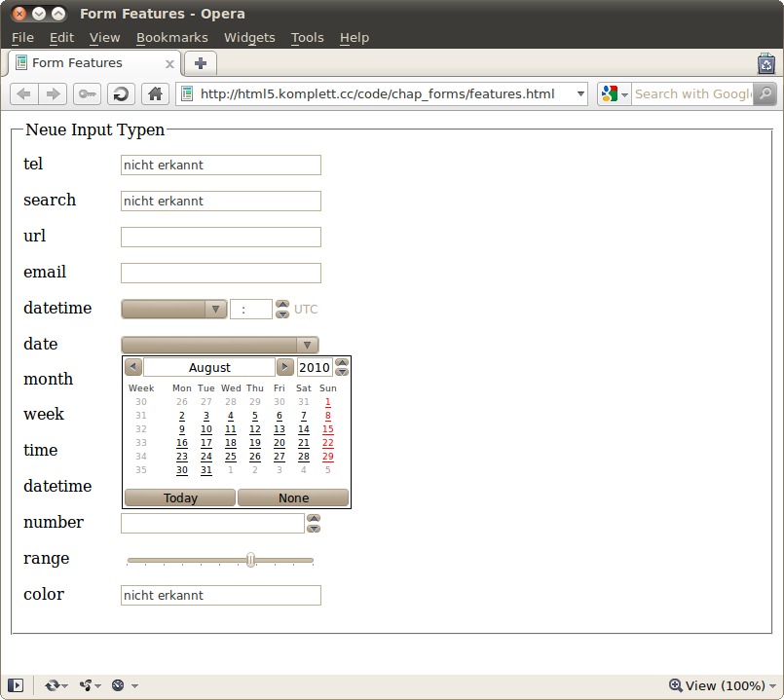Click the password wand key icon
Screen dimensions: 784x700
(x=87, y=94)
